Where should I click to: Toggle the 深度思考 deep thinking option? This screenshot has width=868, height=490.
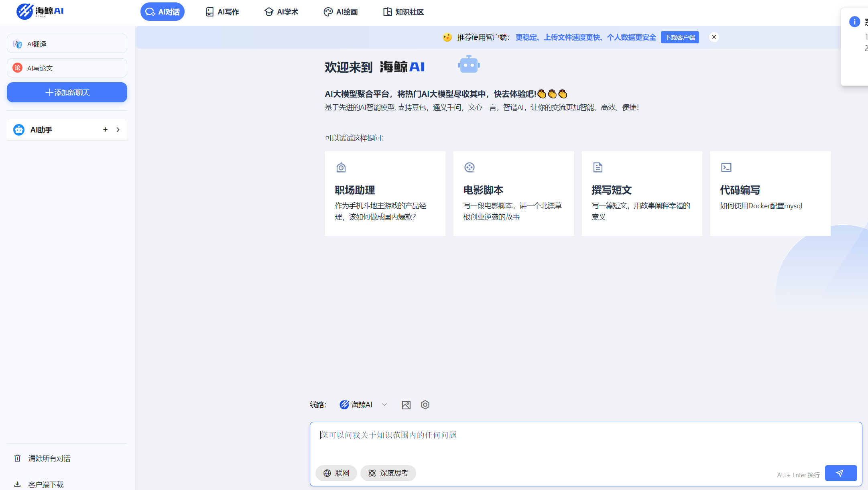tap(388, 473)
